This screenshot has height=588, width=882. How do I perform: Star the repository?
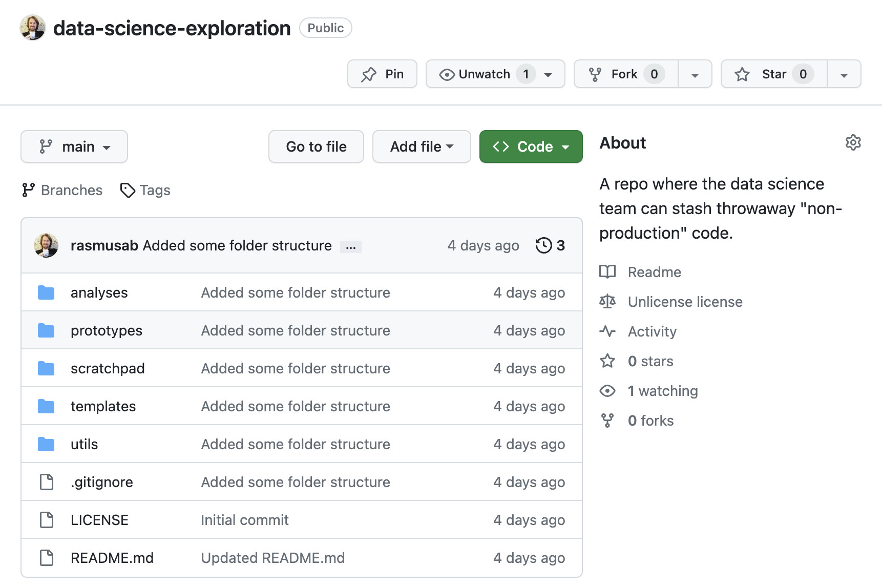tap(773, 74)
